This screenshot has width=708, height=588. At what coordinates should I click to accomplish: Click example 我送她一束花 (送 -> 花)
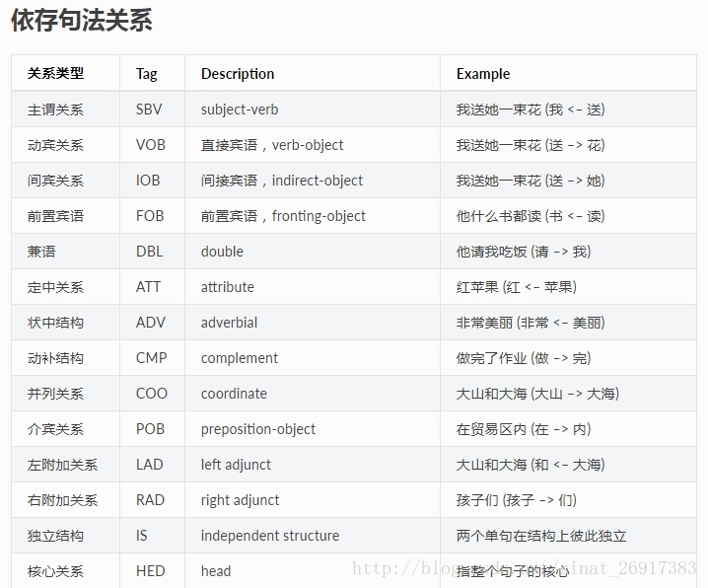tap(531, 145)
